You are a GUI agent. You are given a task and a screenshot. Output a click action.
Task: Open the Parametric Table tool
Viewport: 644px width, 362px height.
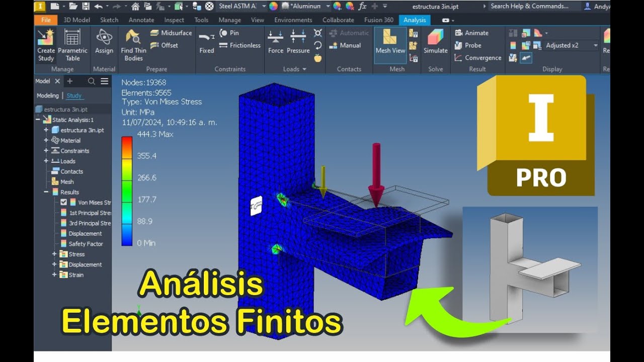(x=72, y=45)
